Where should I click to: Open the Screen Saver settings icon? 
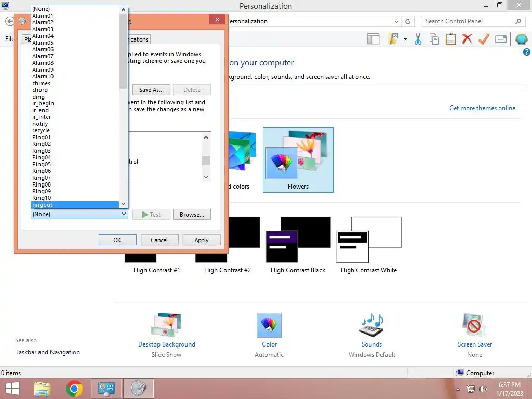point(474,325)
